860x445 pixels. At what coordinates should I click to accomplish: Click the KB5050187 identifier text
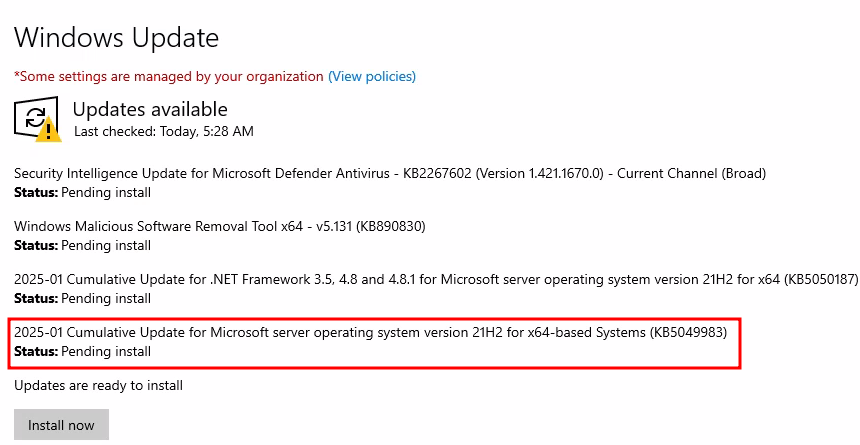point(821,279)
